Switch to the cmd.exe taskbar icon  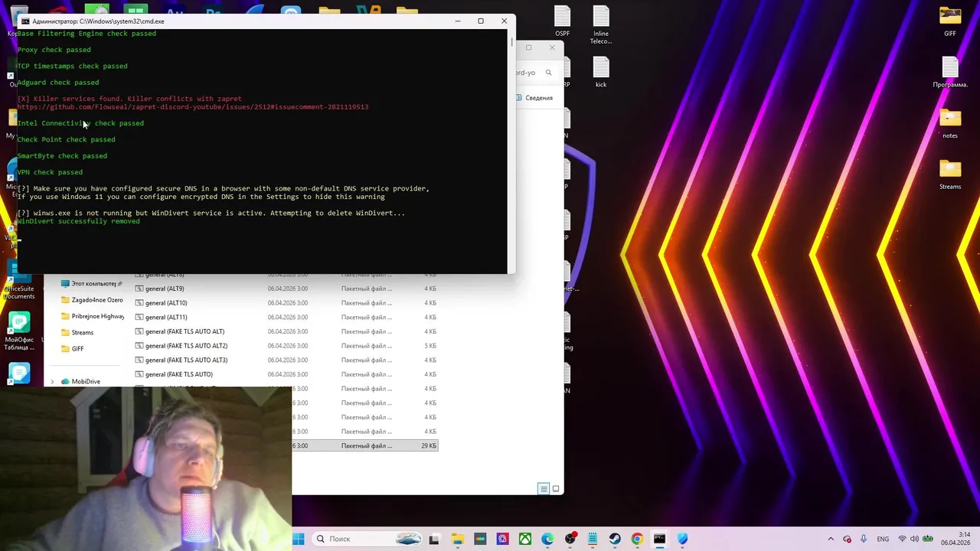pyautogui.click(x=659, y=539)
